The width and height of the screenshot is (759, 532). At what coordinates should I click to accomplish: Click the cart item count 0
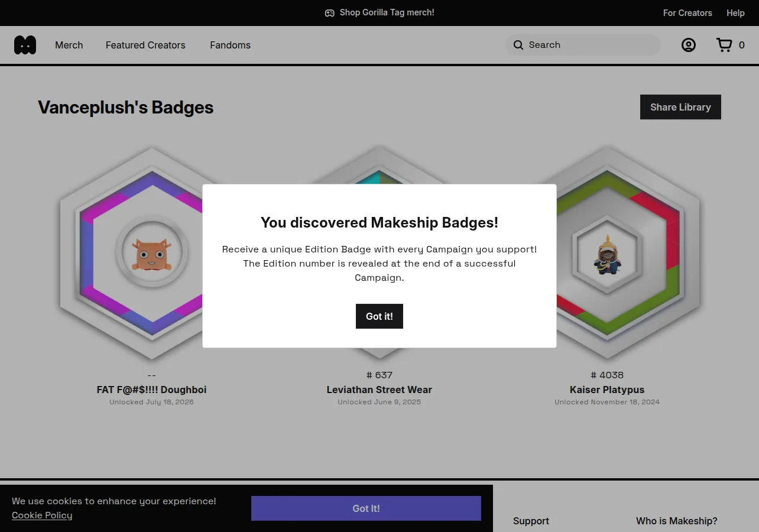(x=742, y=45)
